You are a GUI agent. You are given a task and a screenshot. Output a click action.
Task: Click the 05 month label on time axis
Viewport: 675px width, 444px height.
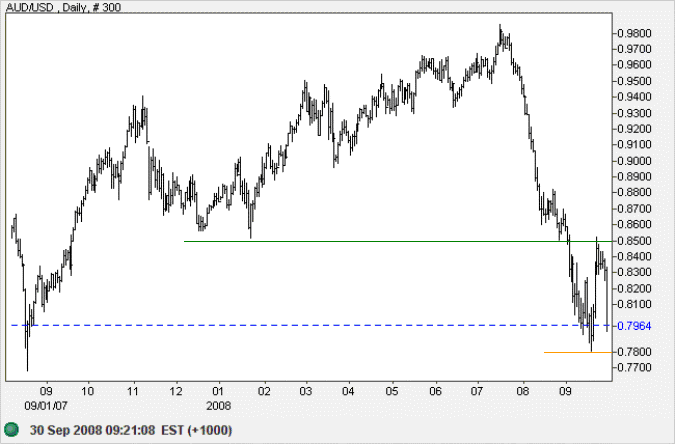tap(392, 391)
